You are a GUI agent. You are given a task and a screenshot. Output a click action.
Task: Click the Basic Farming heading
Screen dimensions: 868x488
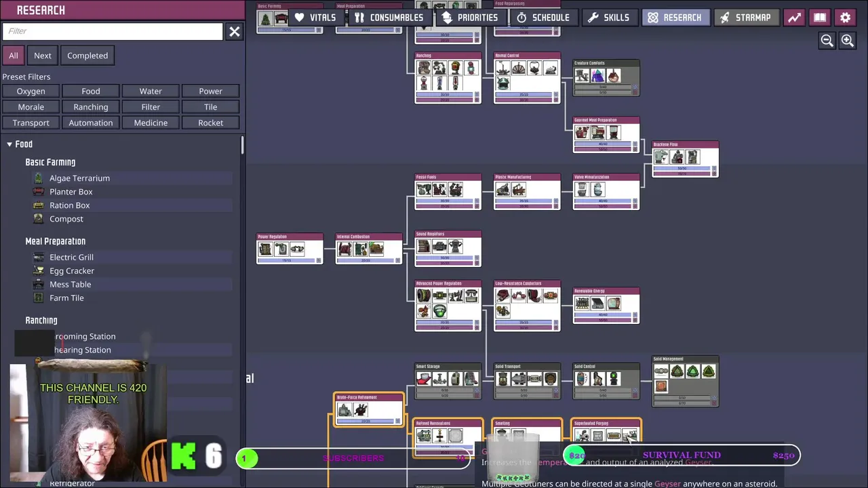[50, 163]
